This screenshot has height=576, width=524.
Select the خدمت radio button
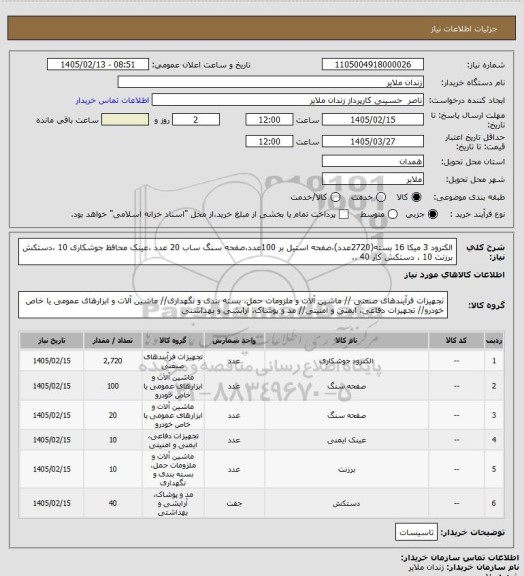381,197
